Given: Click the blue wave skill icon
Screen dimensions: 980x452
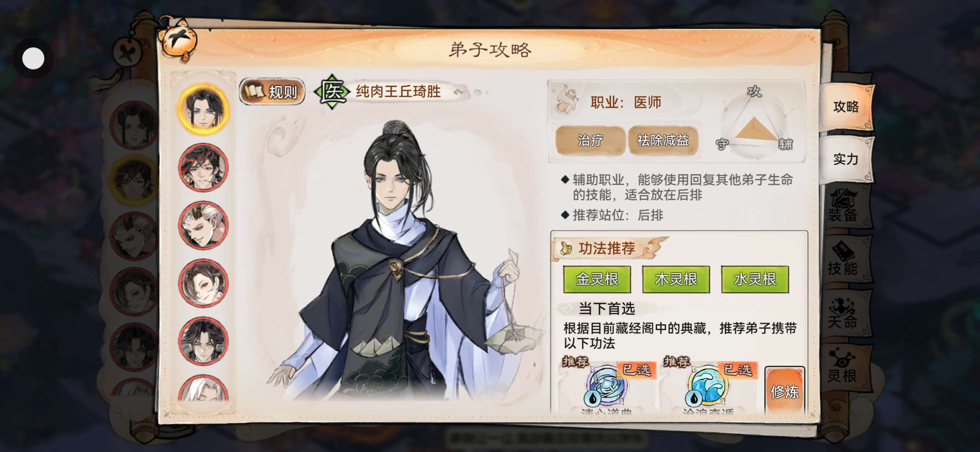Looking at the screenshot, I should tap(708, 385).
